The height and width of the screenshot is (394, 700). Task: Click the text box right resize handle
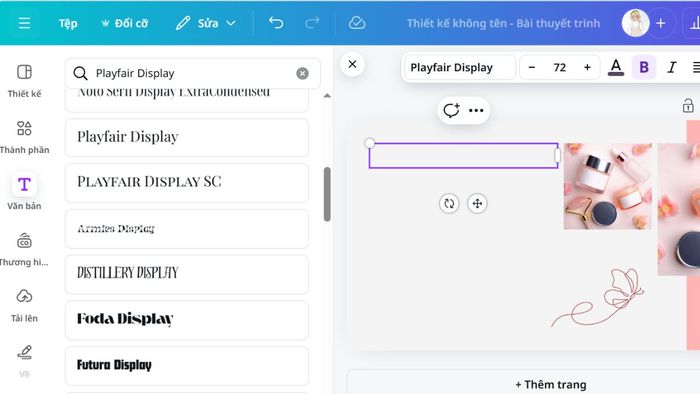pos(557,156)
